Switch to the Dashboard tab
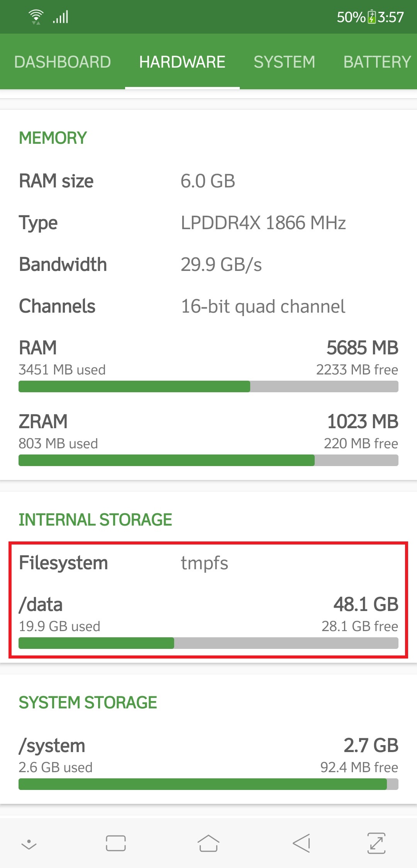The width and height of the screenshot is (417, 868). click(63, 62)
